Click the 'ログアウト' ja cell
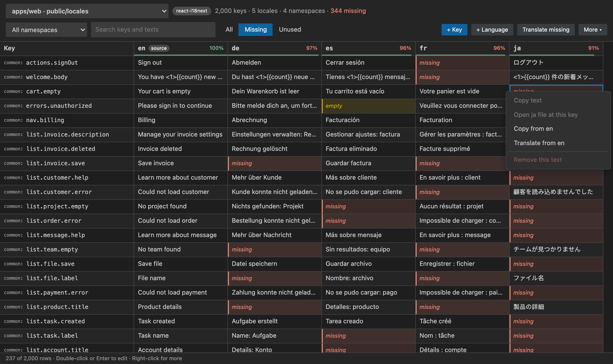 (556, 63)
